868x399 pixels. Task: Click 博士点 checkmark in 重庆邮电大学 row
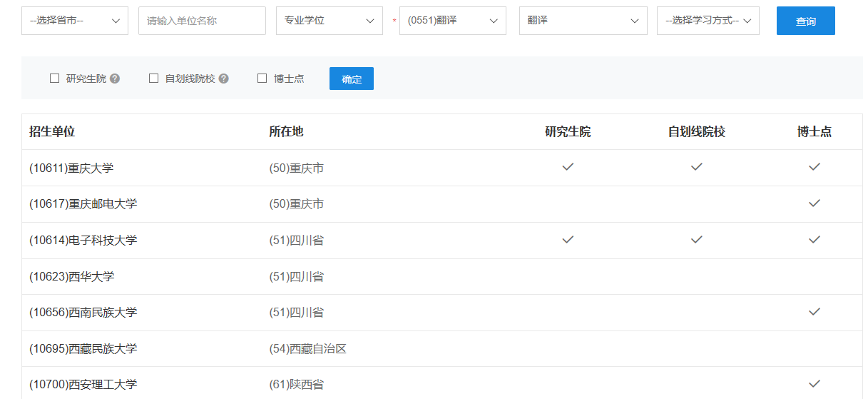click(815, 203)
